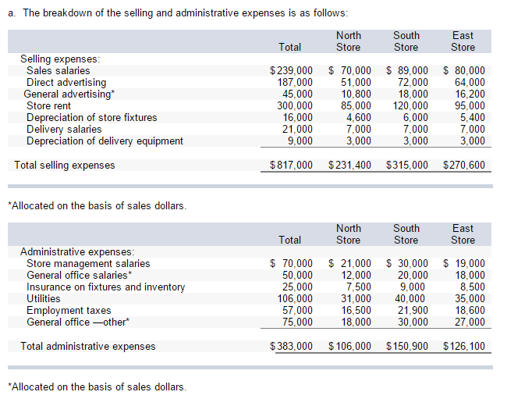This screenshot has height=399, width=532.
Task: Click North Store administrative total $106,000
Action: 349,347
